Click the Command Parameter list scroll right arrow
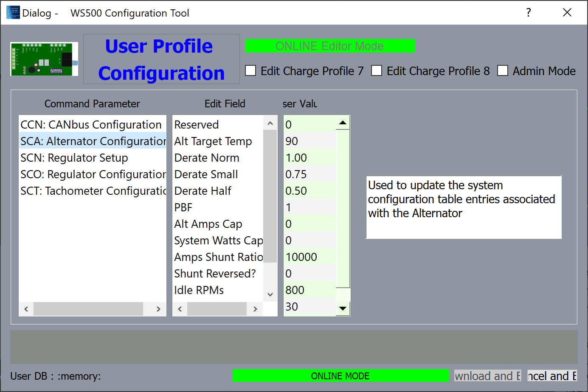This screenshot has height=392, width=588. point(158,309)
